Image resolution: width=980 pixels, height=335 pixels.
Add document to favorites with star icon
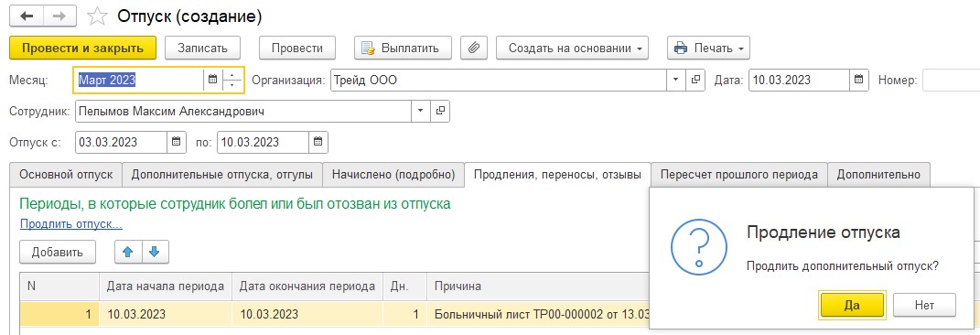(98, 16)
